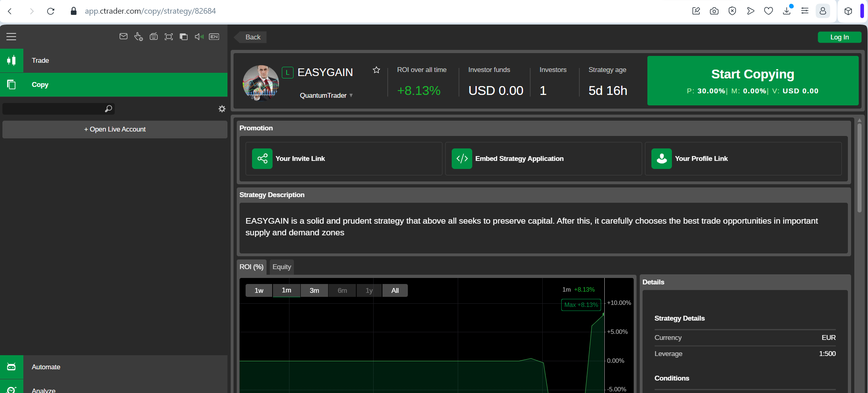868x393 pixels.
Task: Click the browser back arrow
Action: [x=10, y=11]
